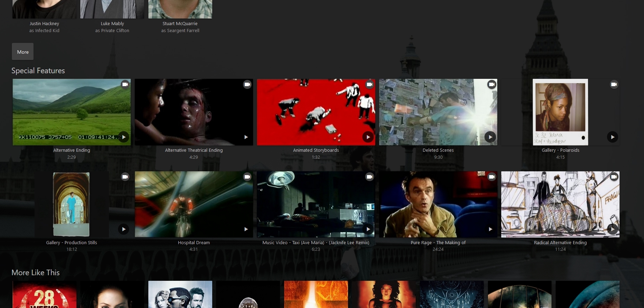This screenshot has width=644, height=308.
Task: Open the red Animated Storyboards thumbnail
Action: click(316, 112)
